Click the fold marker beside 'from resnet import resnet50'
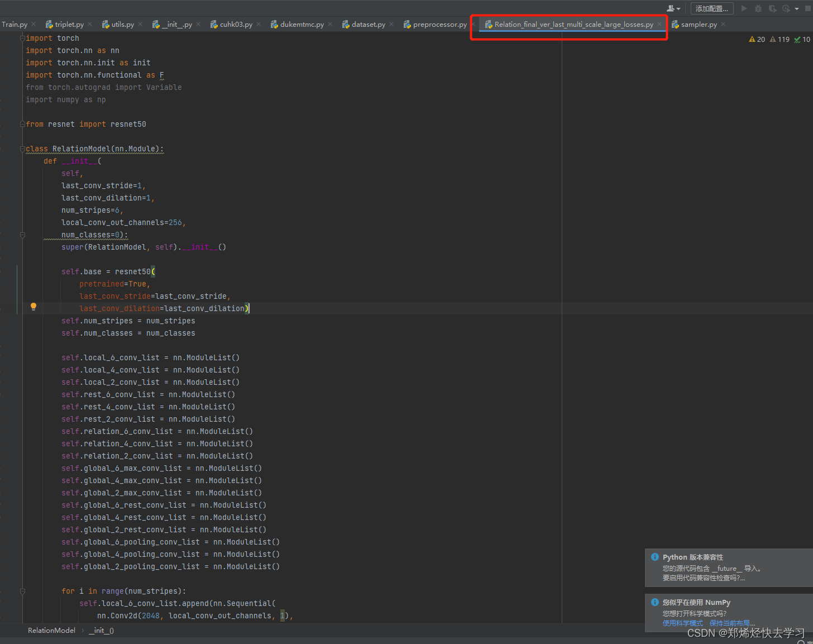Viewport: 813px width, 644px height. [22, 124]
